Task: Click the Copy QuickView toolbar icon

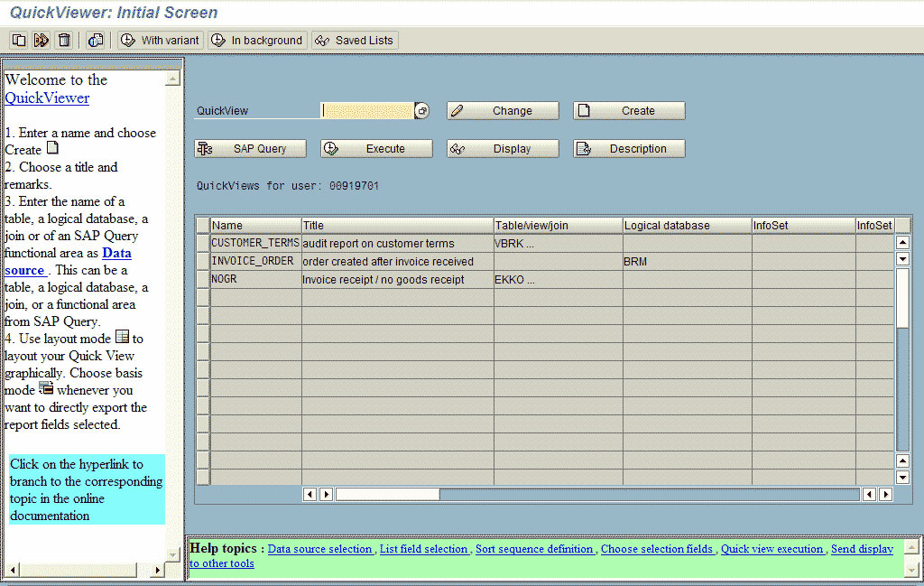Action: [x=19, y=40]
